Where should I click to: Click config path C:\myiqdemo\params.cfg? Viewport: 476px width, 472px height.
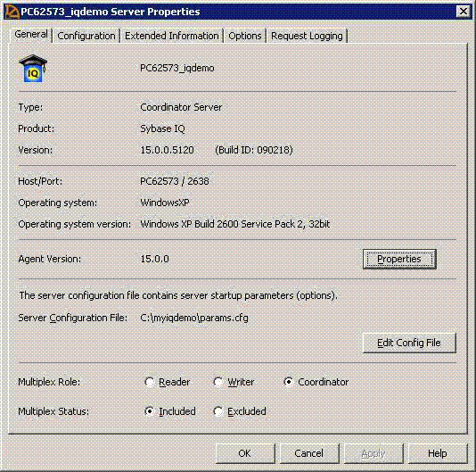point(194,318)
